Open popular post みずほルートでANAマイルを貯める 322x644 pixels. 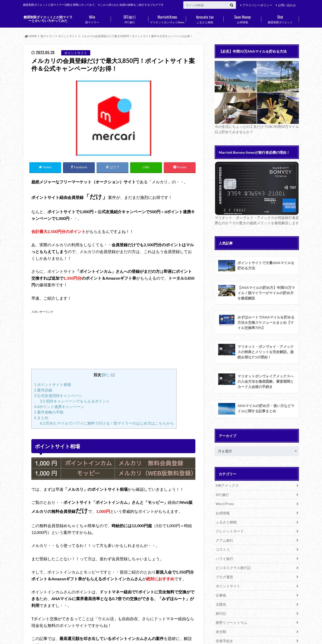[x=257, y=323]
